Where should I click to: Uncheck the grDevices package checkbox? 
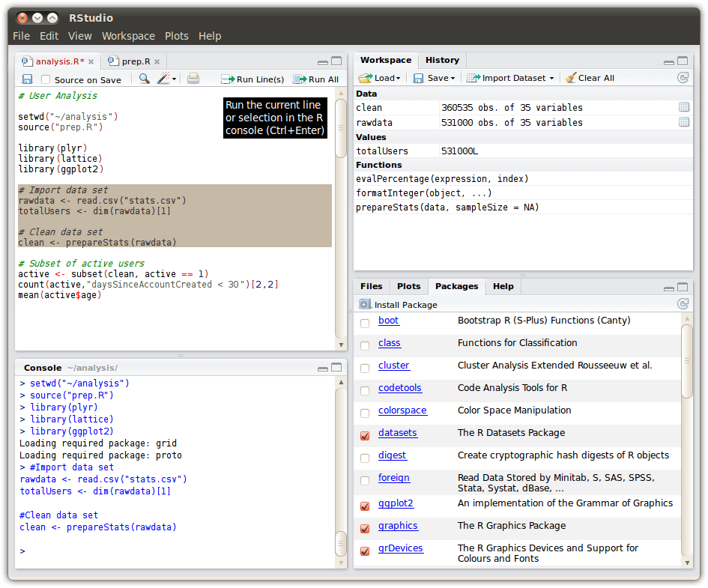(365, 551)
